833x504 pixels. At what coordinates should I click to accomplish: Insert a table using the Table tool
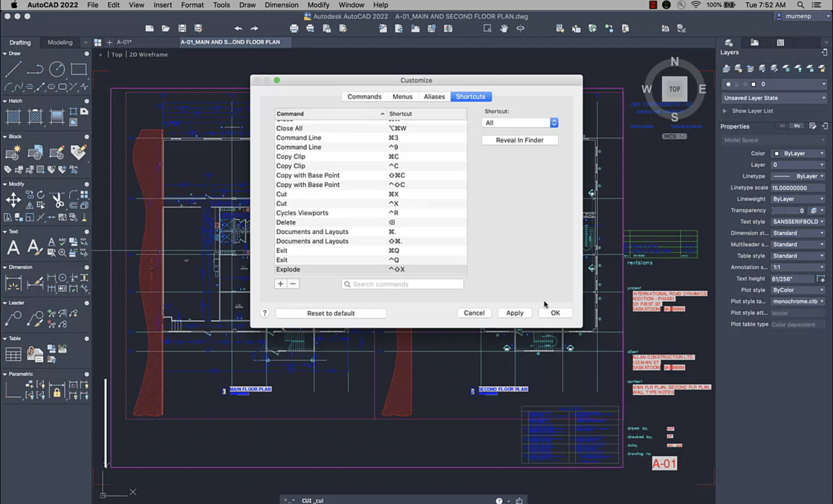click(x=13, y=354)
